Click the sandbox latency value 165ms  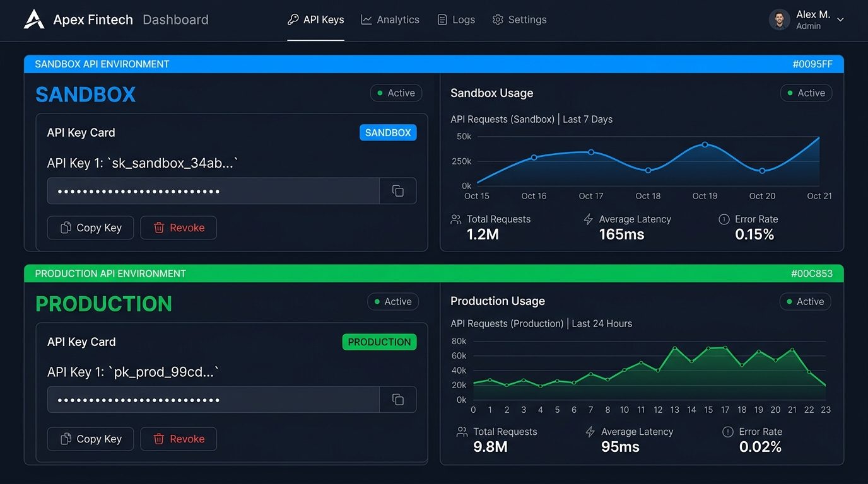(622, 235)
